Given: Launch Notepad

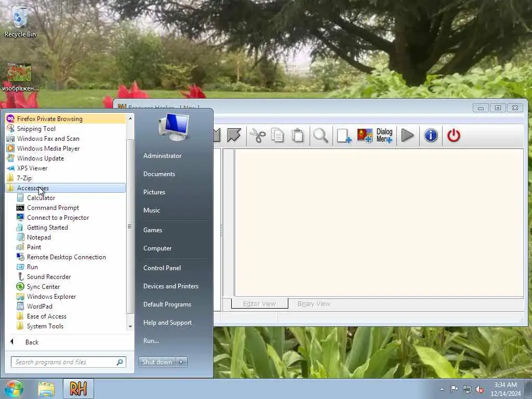Looking at the screenshot, I should point(65,237).
